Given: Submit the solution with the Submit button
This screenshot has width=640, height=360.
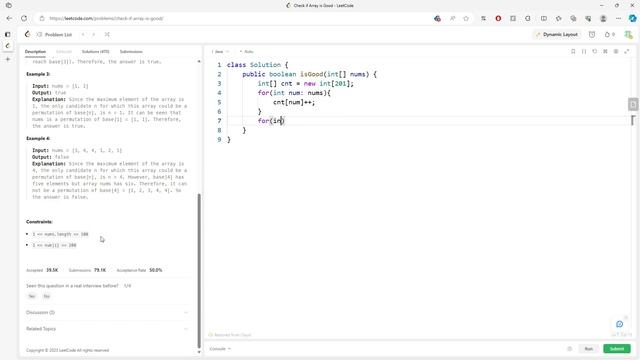Looking at the screenshot, I should (617, 349).
